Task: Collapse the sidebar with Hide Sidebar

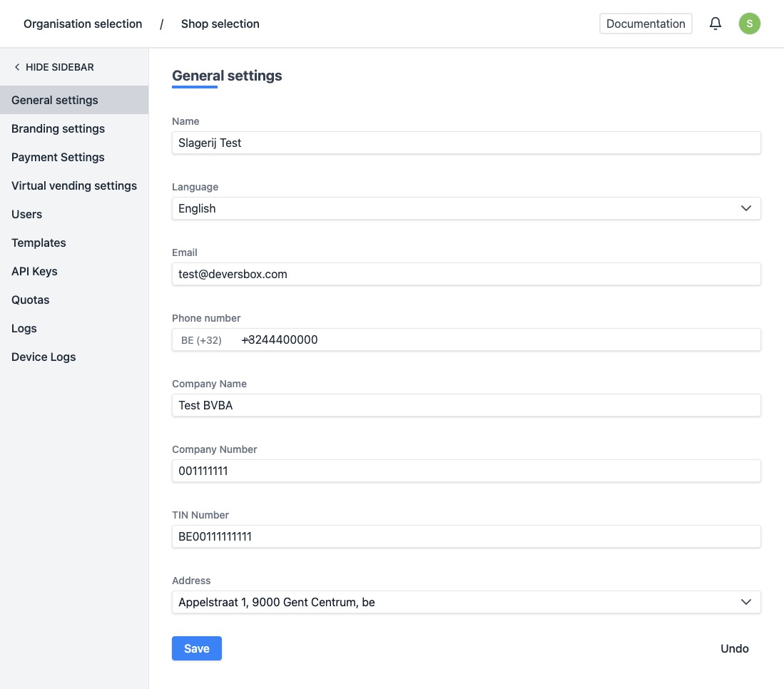Action: [54, 67]
